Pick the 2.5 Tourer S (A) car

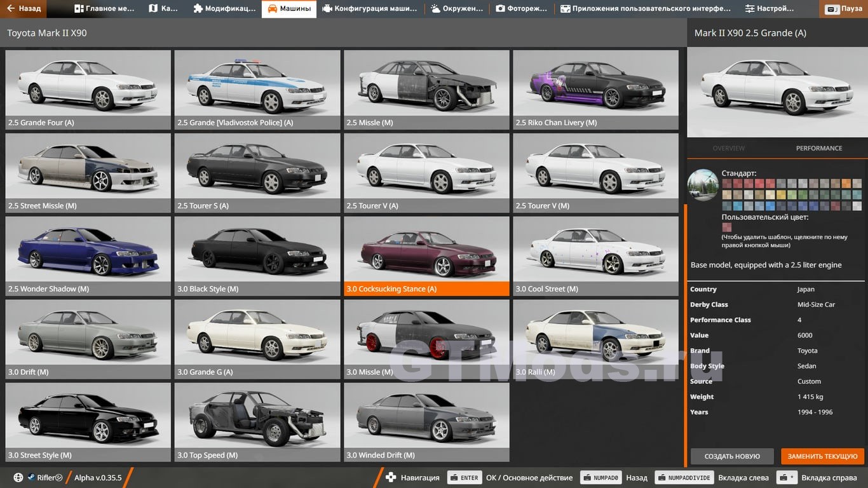click(x=257, y=173)
